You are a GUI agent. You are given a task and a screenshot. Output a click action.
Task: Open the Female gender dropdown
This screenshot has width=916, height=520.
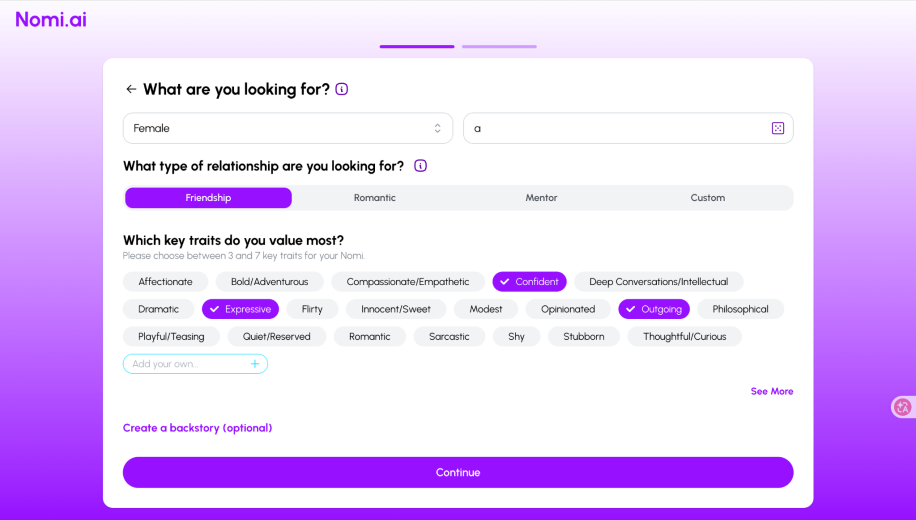click(x=288, y=128)
